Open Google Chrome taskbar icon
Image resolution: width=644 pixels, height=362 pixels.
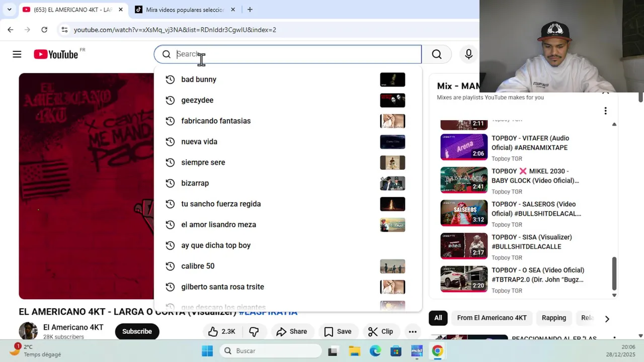click(437, 351)
